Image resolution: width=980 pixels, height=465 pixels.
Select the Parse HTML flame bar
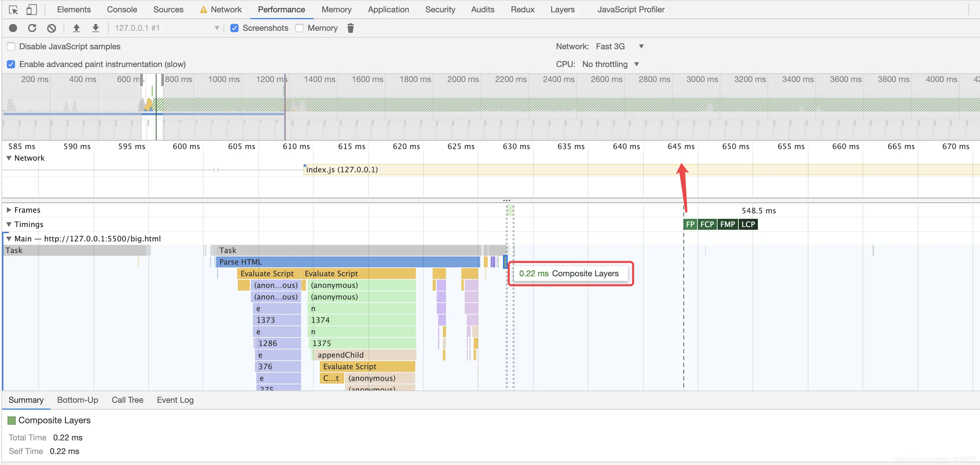(348, 262)
